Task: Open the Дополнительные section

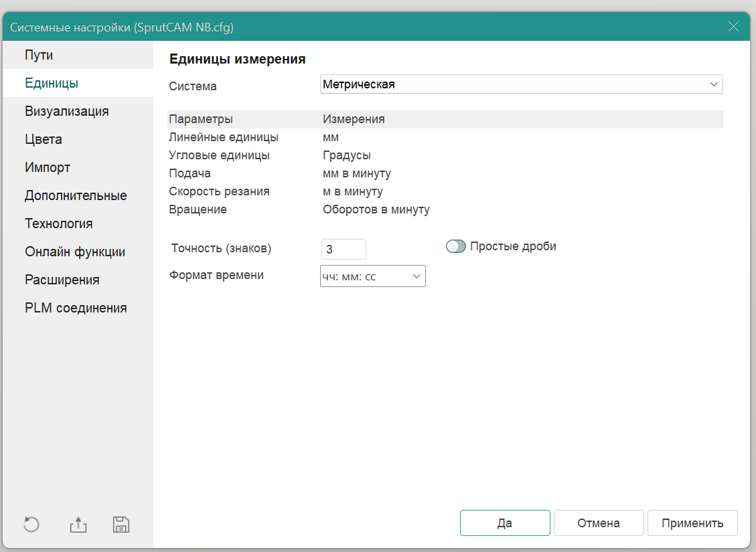Action: [x=76, y=195]
